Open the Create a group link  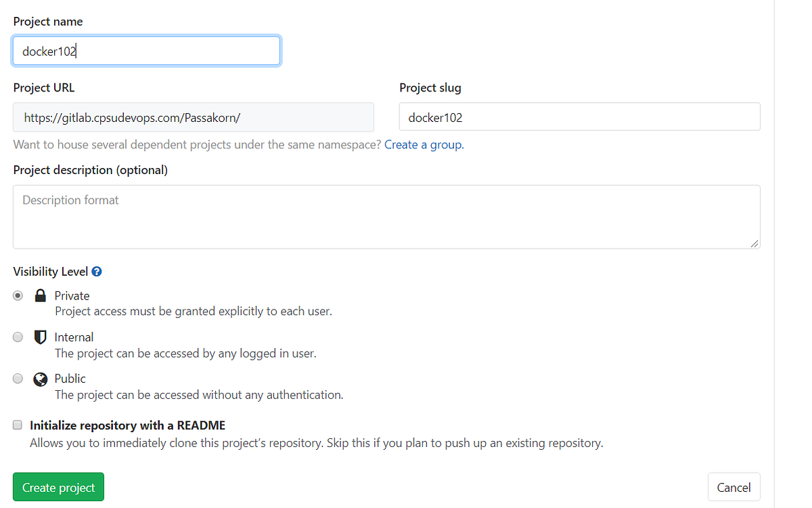(x=424, y=144)
